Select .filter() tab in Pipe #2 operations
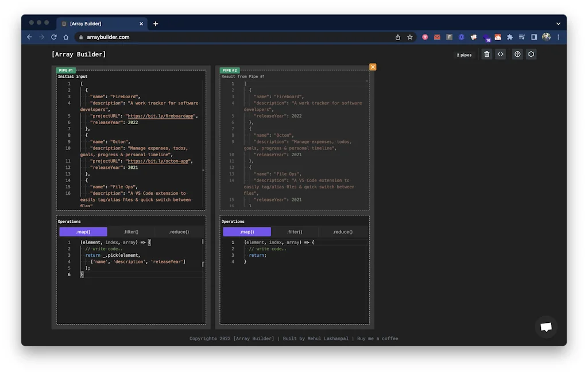The image size is (588, 374). (295, 232)
